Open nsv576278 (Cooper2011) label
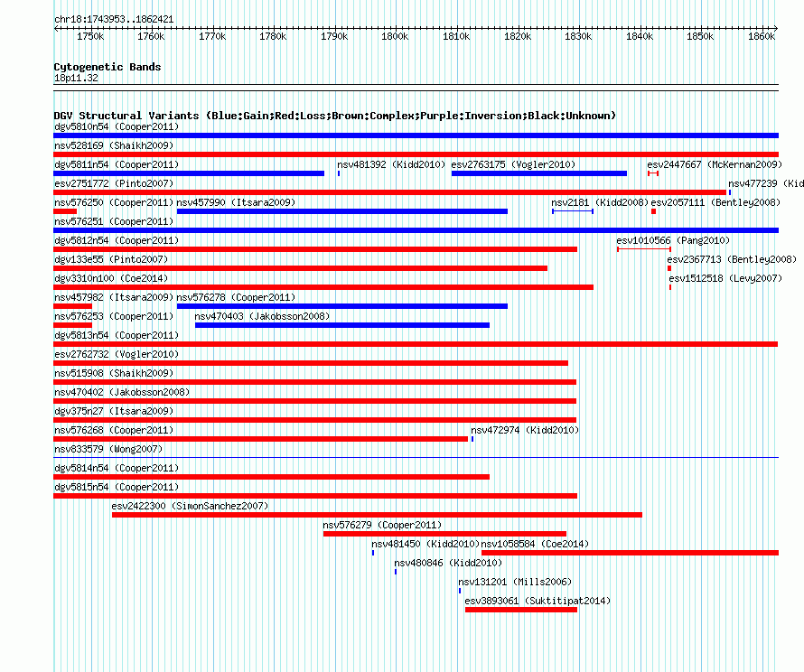The image size is (804, 672). click(x=236, y=297)
